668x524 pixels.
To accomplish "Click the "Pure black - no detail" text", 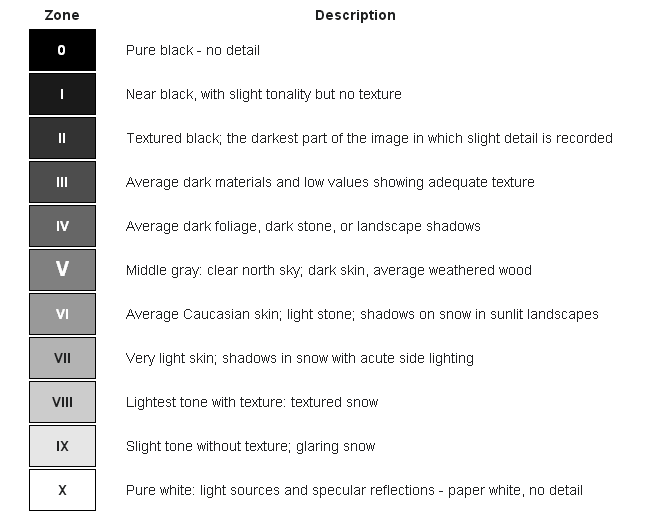I will 193,50.
